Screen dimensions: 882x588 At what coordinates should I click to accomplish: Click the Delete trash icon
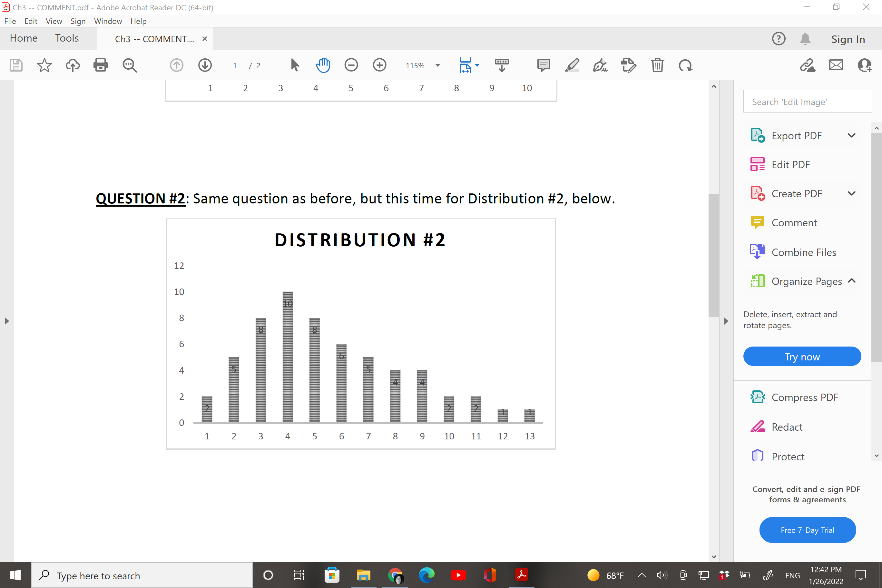657,65
